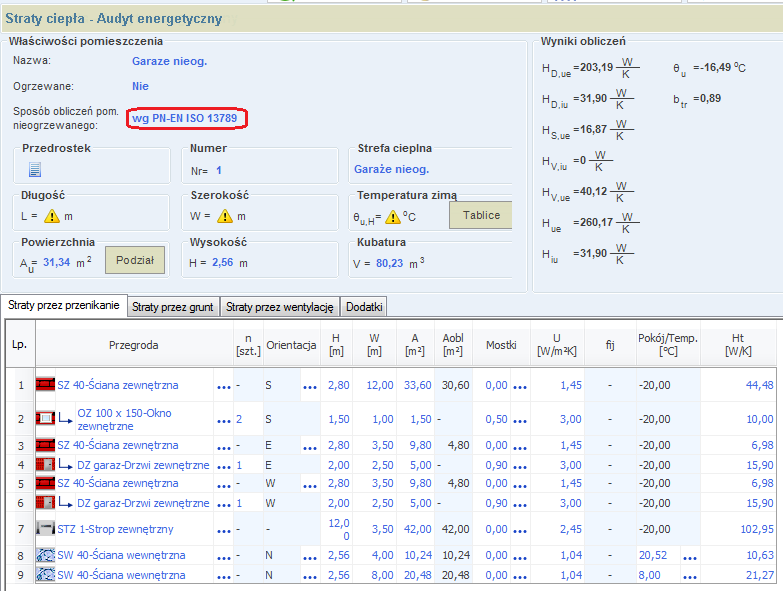Click wall icon in row 1
The width and height of the screenshot is (783, 591).
pyautogui.click(x=45, y=385)
